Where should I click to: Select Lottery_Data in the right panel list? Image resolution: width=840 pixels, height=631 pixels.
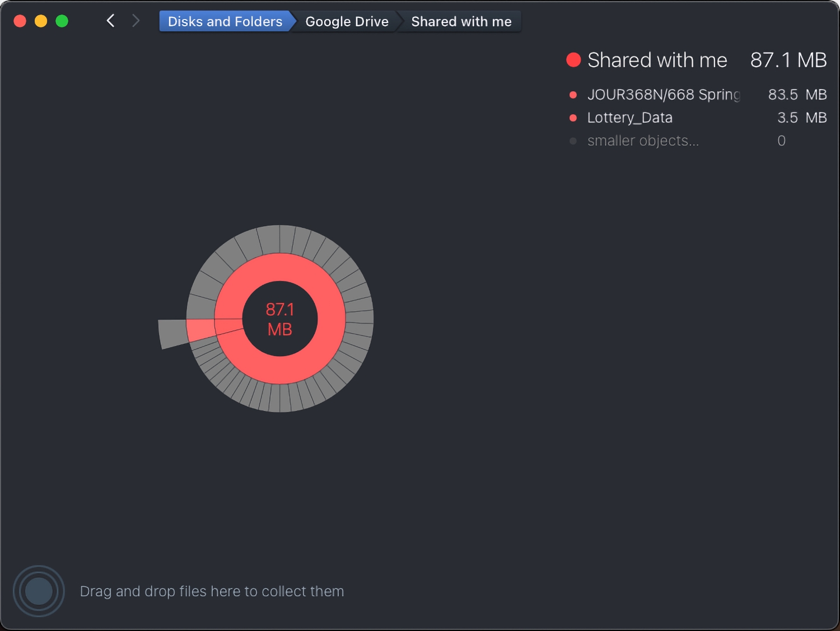[630, 118]
